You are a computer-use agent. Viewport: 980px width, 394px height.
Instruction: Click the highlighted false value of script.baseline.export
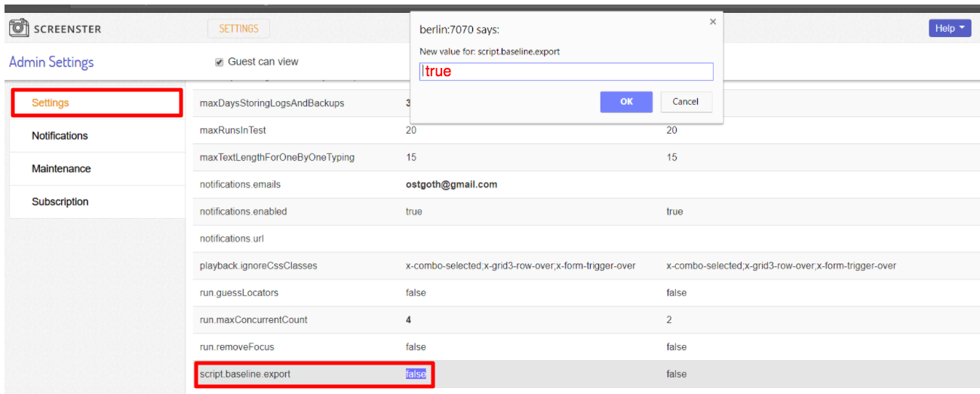(x=416, y=374)
